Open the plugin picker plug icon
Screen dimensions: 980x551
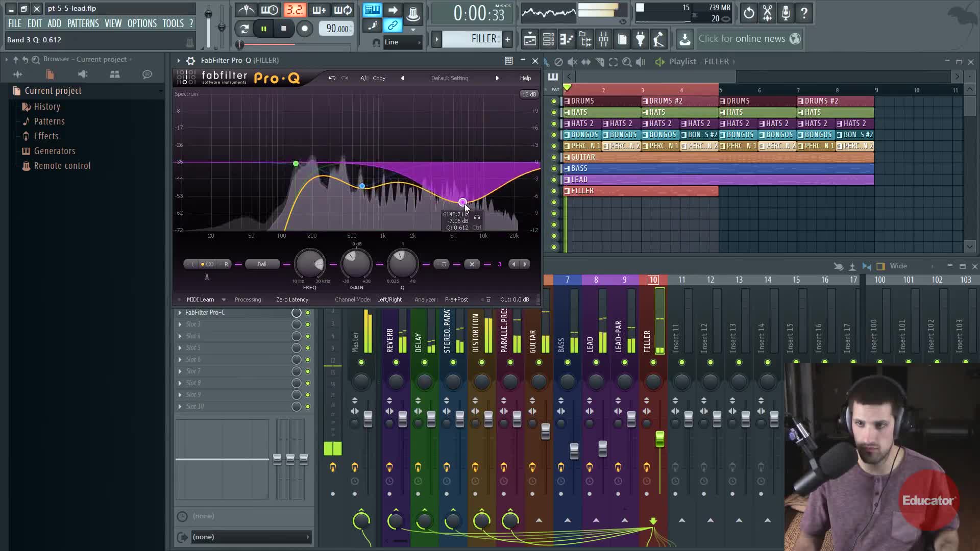click(x=640, y=39)
